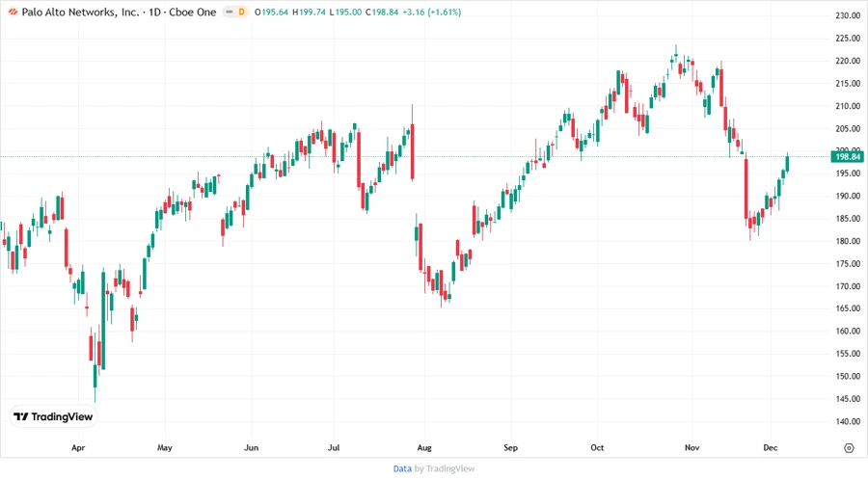Click the 210.00 price axis label
Screen dimensions: 868x480
pos(848,106)
